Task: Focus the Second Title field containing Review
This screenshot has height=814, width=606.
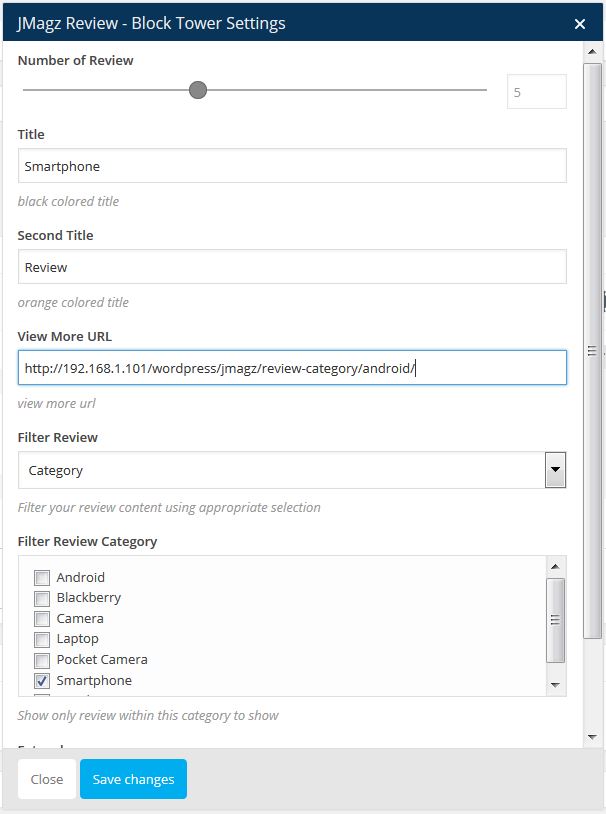Action: coord(292,267)
